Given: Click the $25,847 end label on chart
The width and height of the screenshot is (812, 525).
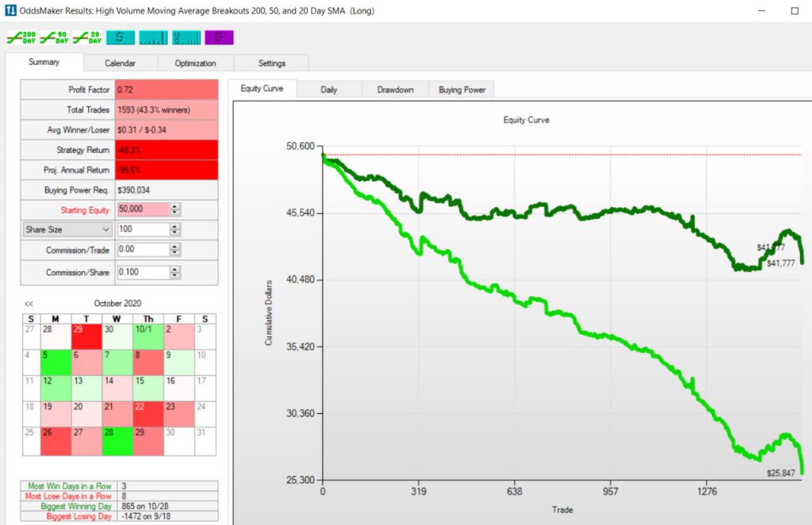Looking at the screenshot, I should 781,473.
